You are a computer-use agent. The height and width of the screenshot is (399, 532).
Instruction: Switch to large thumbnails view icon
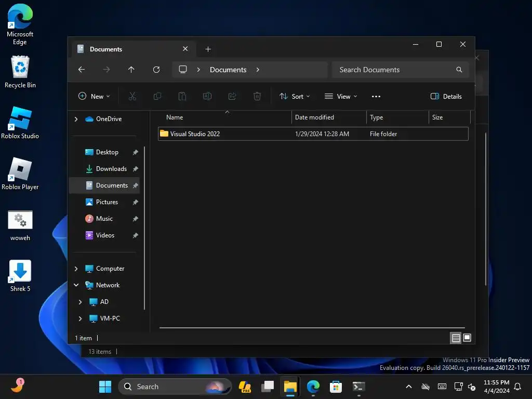coord(467,338)
